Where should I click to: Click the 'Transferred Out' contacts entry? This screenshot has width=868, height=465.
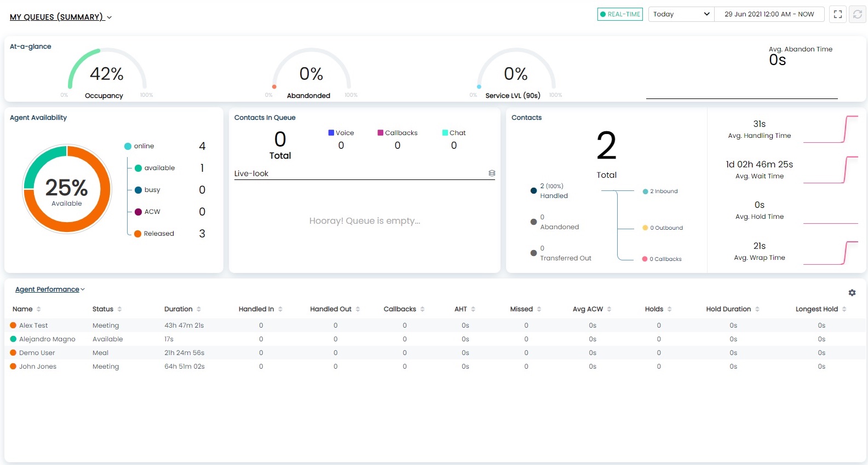click(561, 253)
